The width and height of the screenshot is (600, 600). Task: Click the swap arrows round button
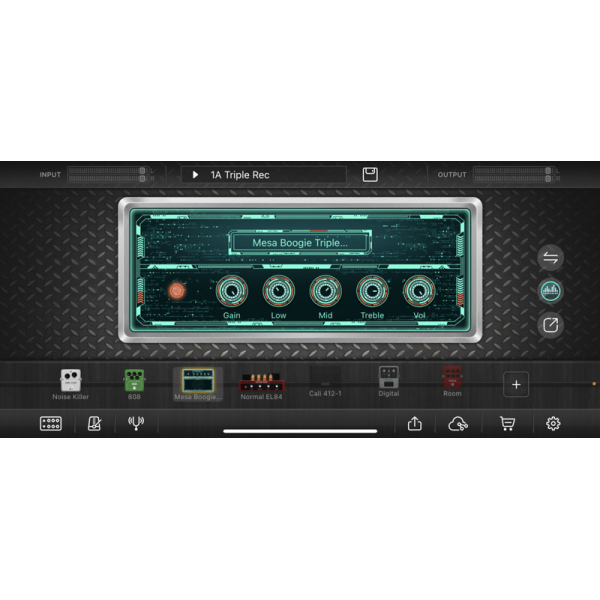(551, 258)
